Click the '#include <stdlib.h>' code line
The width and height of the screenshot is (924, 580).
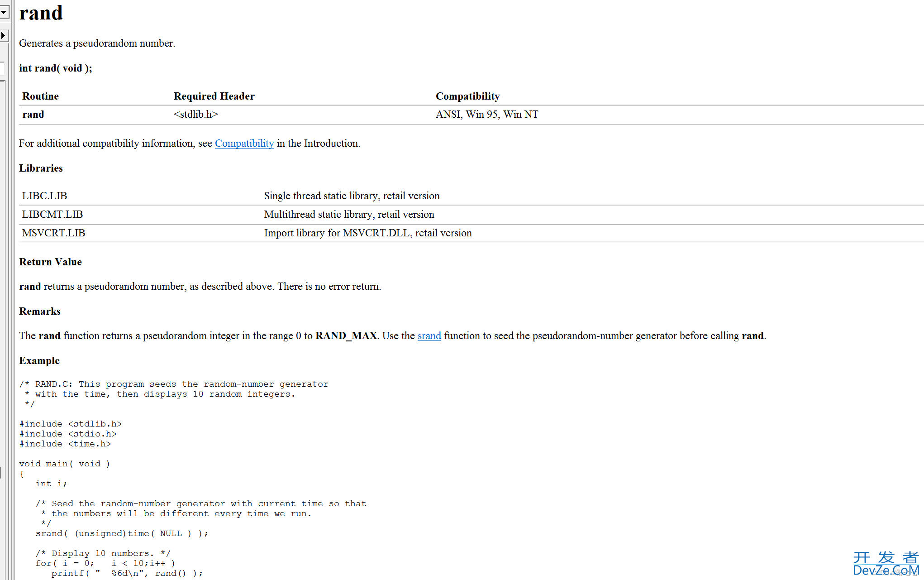[71, 424]
